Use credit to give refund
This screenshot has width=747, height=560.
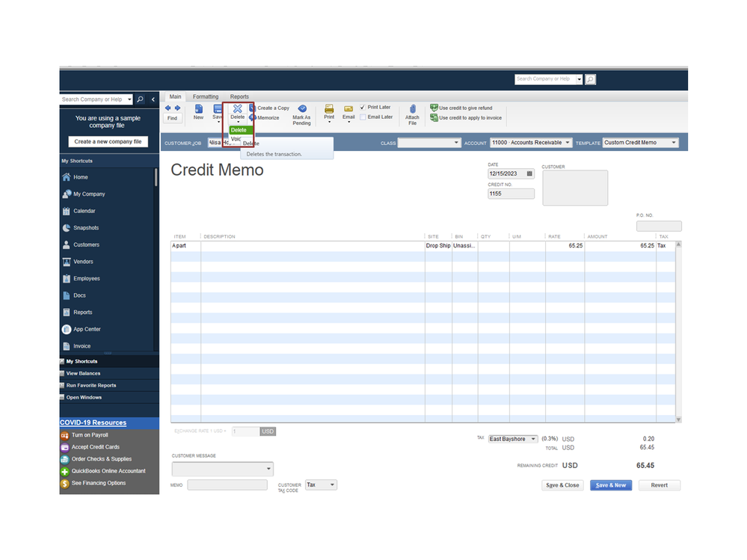(x=461, y=108)
